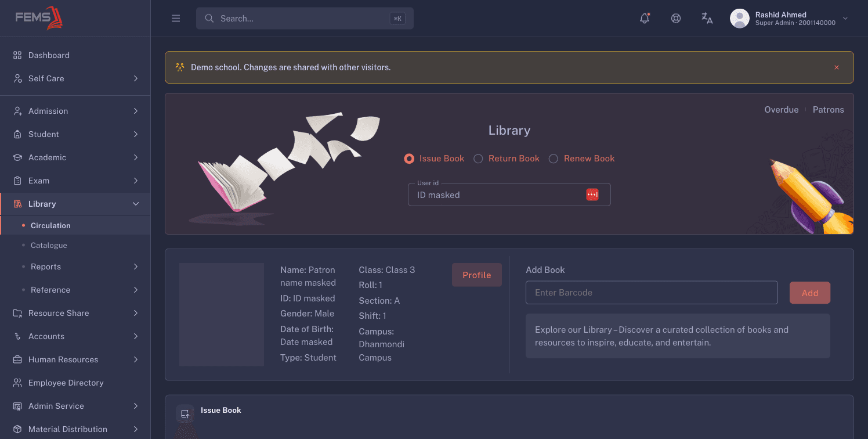
Task: Open the Catalogue submenu item
Action: coord(75,246)
